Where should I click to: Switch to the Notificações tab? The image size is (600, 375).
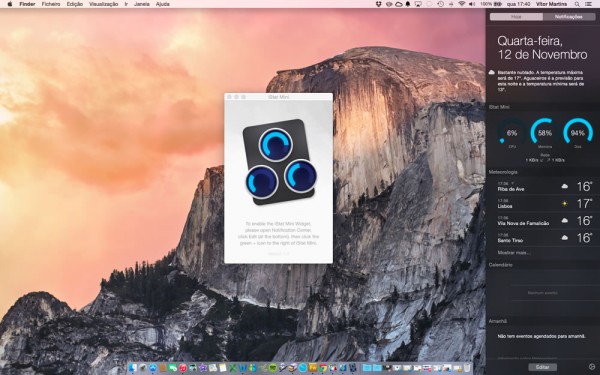(569, 17)
